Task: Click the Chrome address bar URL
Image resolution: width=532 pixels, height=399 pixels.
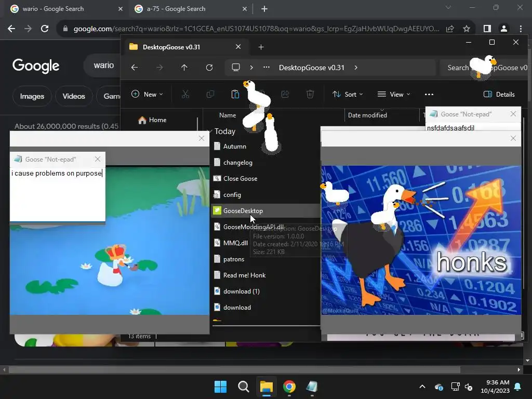Action: pos(256,29)
